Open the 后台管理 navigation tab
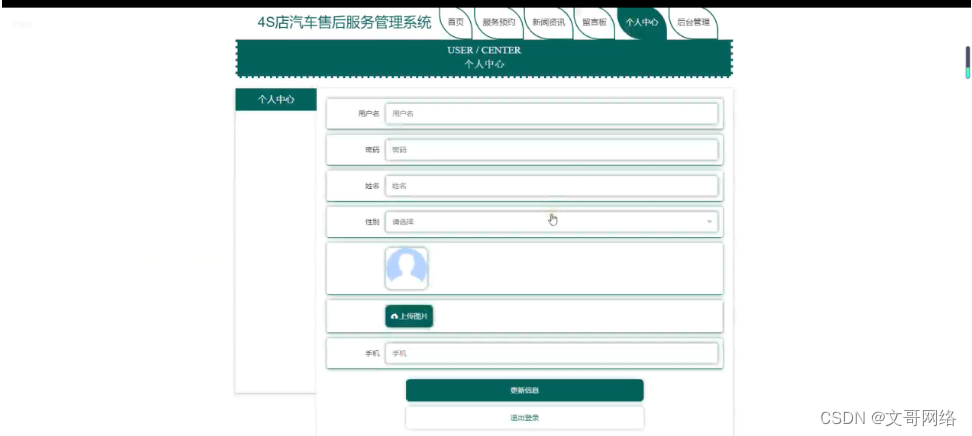Image resolution: width=972 pixels, height=436 pixels. click(693, 23)
